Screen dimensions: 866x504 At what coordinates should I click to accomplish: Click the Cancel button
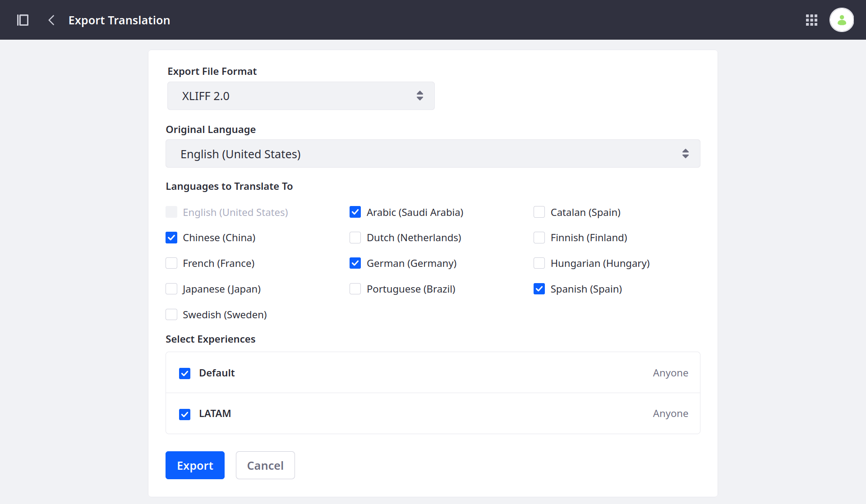tap(265, 465)
